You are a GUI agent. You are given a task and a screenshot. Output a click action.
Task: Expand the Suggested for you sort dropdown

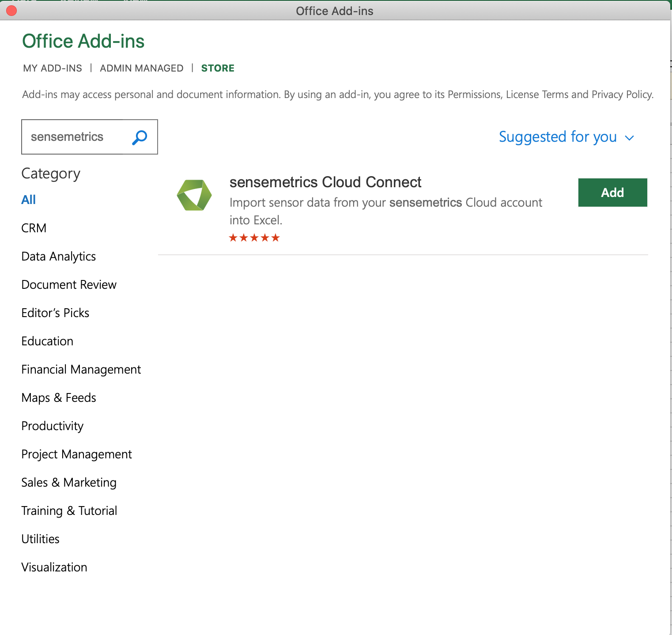click(566, 137)
